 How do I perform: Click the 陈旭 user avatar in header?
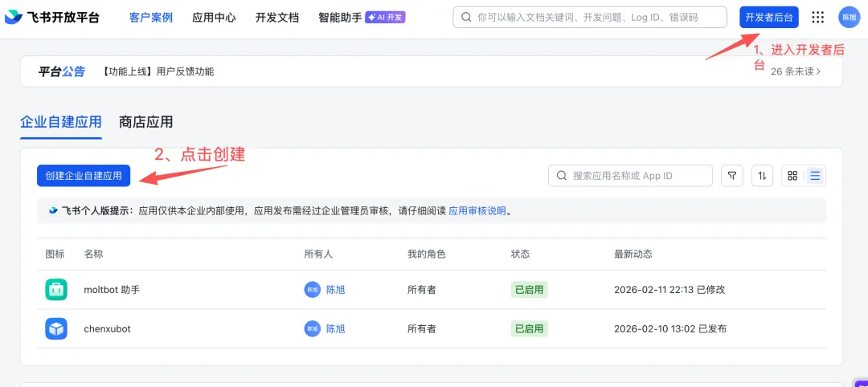848,17
